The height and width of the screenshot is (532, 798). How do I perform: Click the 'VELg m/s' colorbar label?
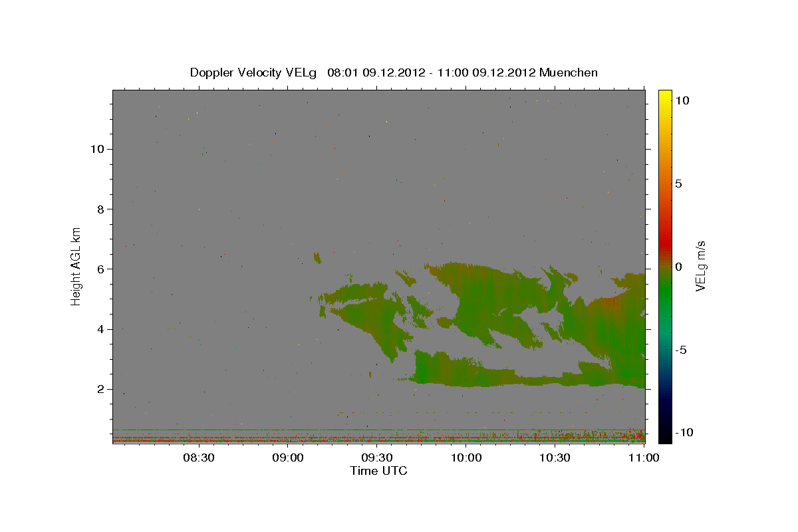coord(701,266)
